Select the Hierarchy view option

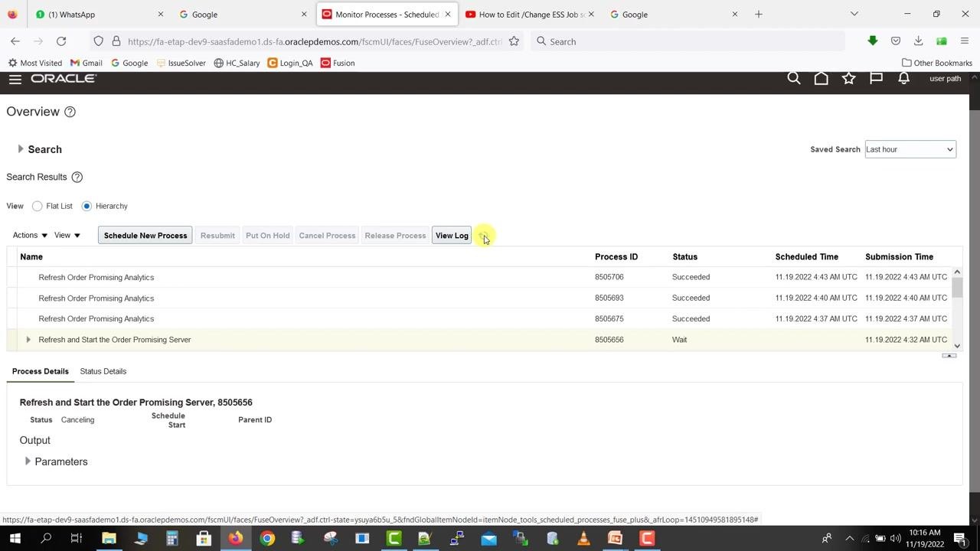87,206
